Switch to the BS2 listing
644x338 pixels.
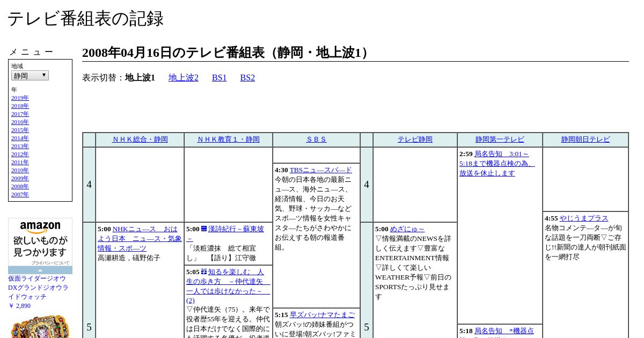(x=247, y=78)
